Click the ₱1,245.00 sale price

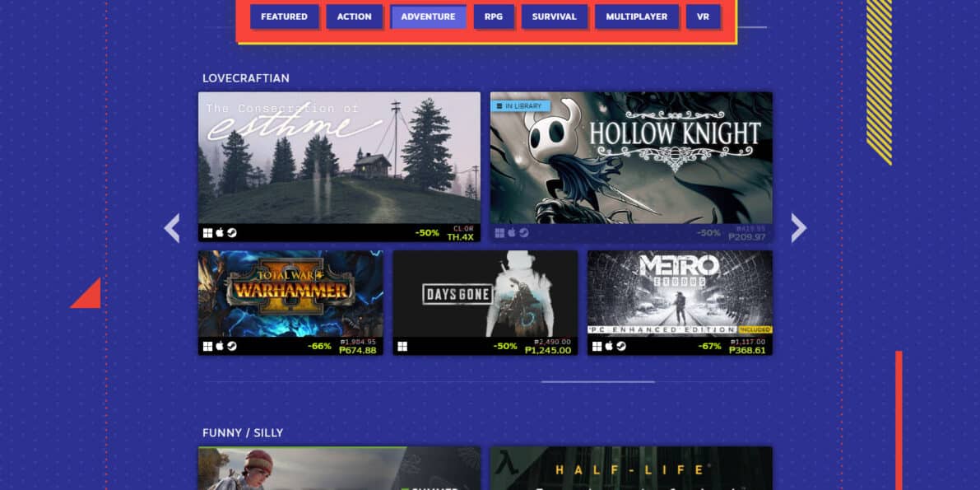point(548,351)
